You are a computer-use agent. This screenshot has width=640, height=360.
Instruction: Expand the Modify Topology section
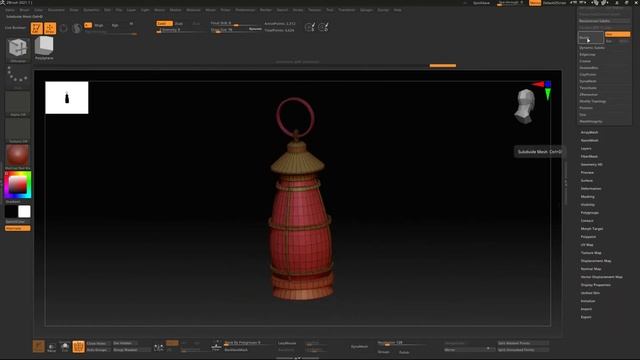pos(593,101)
